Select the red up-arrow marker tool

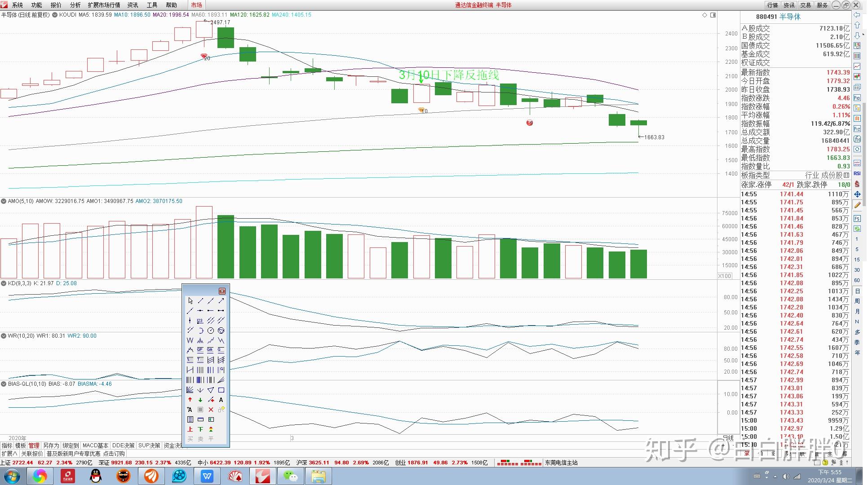190,400
